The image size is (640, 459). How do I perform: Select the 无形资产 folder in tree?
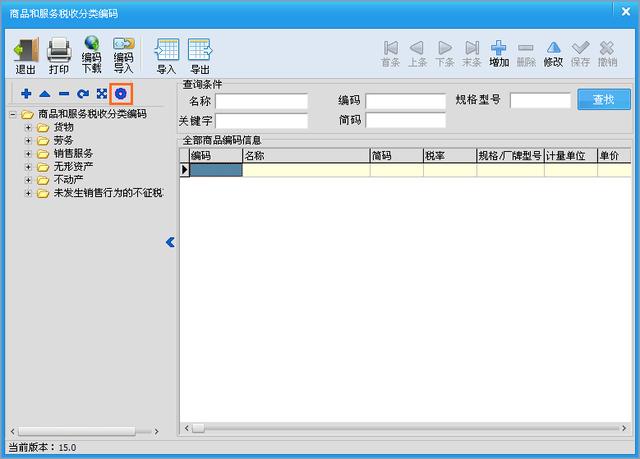73,166
